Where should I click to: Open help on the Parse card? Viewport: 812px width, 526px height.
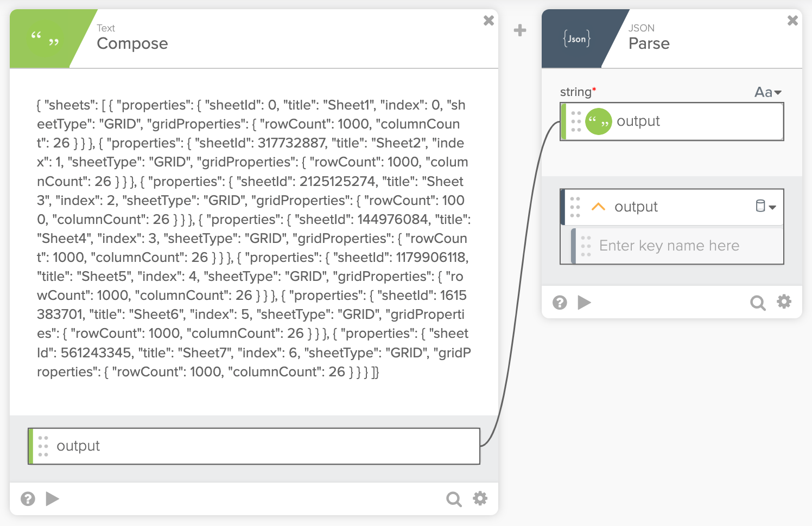pyautogui.click(x=560, y=303)
